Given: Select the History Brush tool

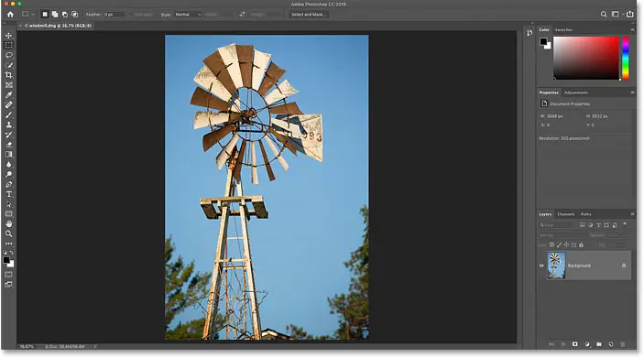Looking at the screenshot, I should [x=8, y=135].
